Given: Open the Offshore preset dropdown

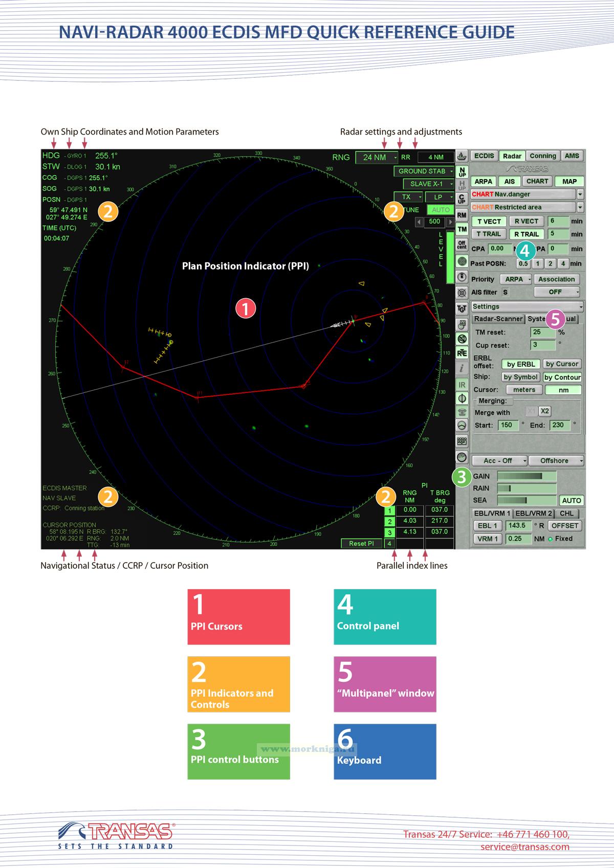Looking at the screenshot, I should [x=557, y=461].
